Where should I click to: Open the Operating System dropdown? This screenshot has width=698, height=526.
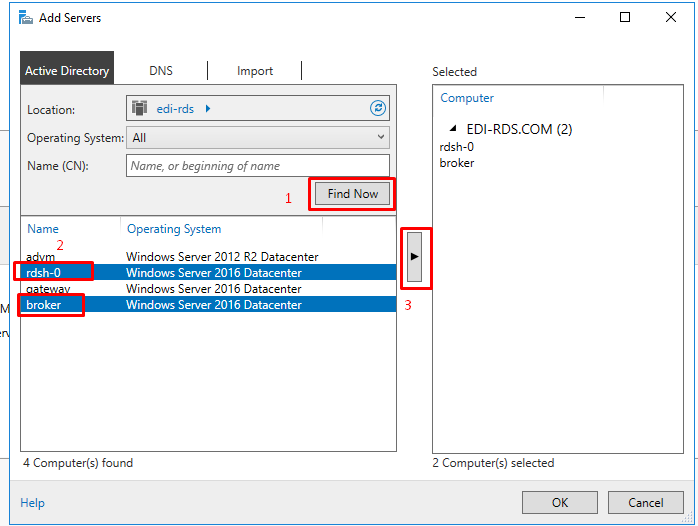pyautogui.click(x=258, y=138)
